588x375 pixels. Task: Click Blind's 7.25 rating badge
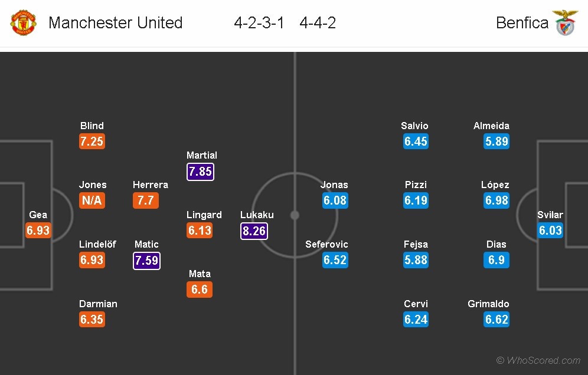pyautogui.click(x=92, y=142)
